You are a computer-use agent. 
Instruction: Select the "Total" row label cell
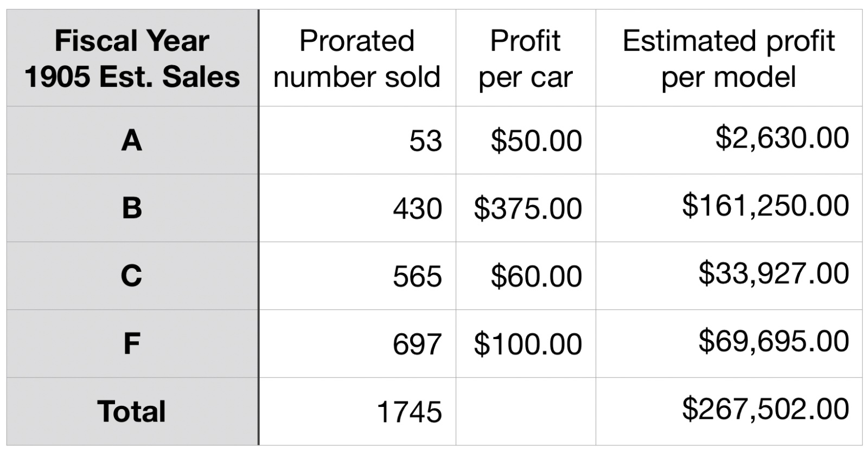click(x=132, y=412)
